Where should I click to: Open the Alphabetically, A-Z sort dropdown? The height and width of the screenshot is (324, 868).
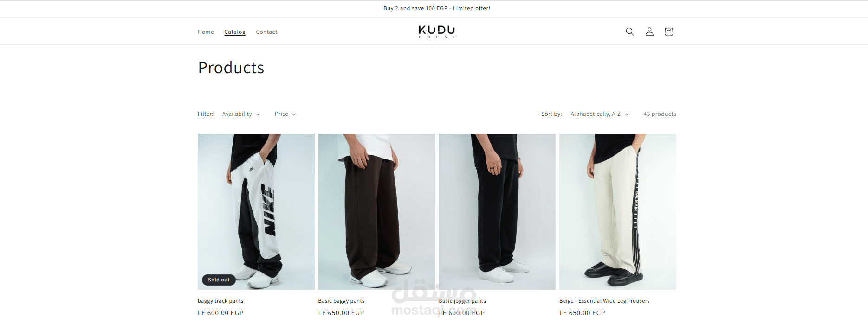coord(600,114)
